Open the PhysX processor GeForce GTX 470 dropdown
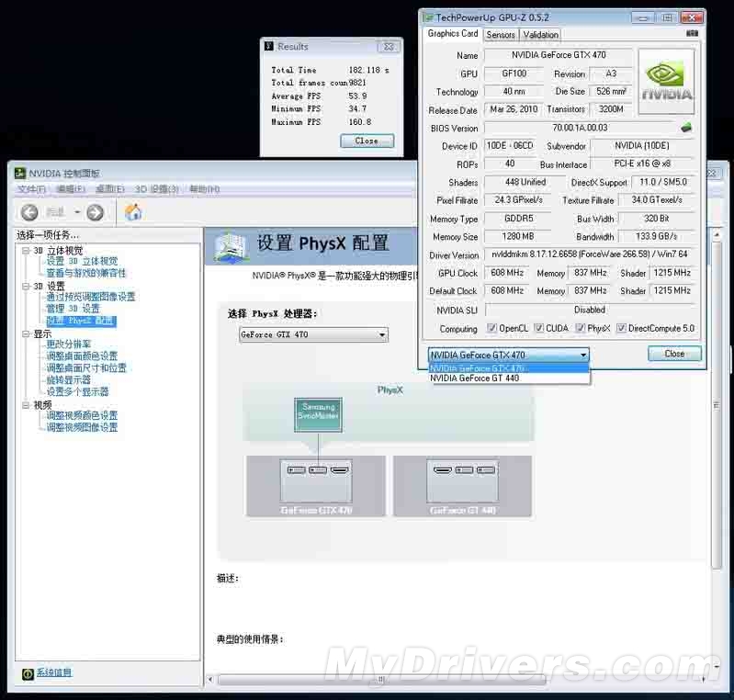This screenshot has height=700, width=734. (313, 334)
